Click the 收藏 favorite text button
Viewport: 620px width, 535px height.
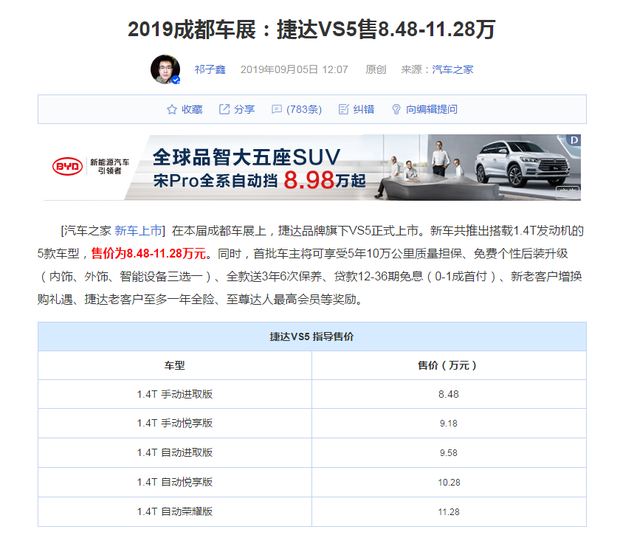pos(192,109)
